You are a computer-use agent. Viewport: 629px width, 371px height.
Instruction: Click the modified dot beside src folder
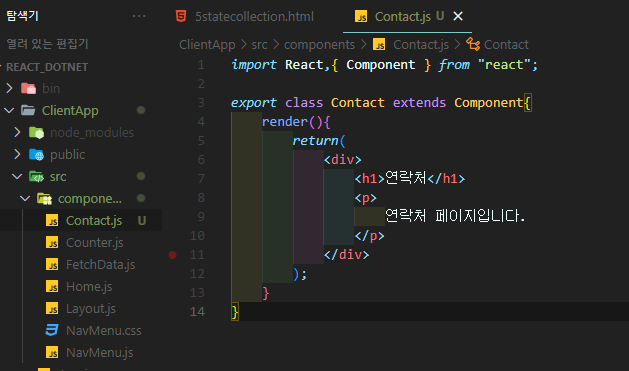point(141,176)
